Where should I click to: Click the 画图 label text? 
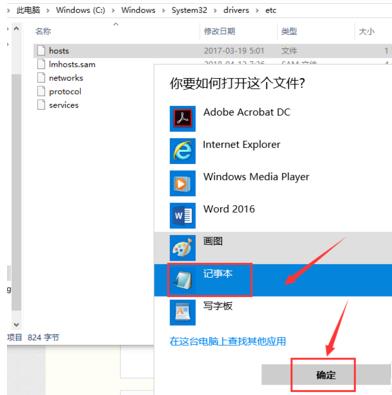tap(213, 241)
